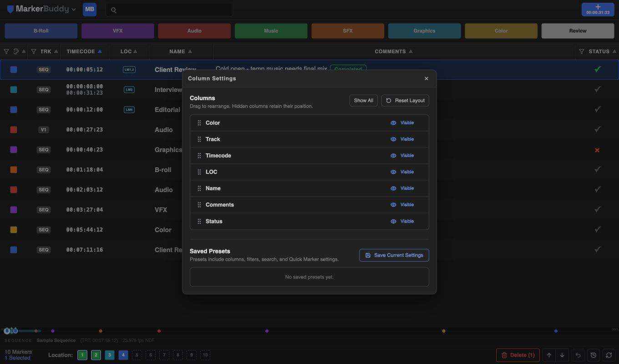This screenshot has width=619, height=364.
Task: Open the STATUS column filter funnel
Action: point(582,51)
